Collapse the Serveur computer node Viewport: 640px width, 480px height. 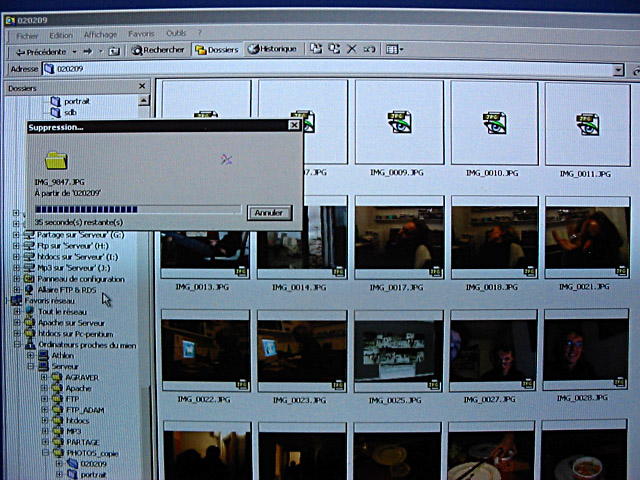[x=31, y=367]
